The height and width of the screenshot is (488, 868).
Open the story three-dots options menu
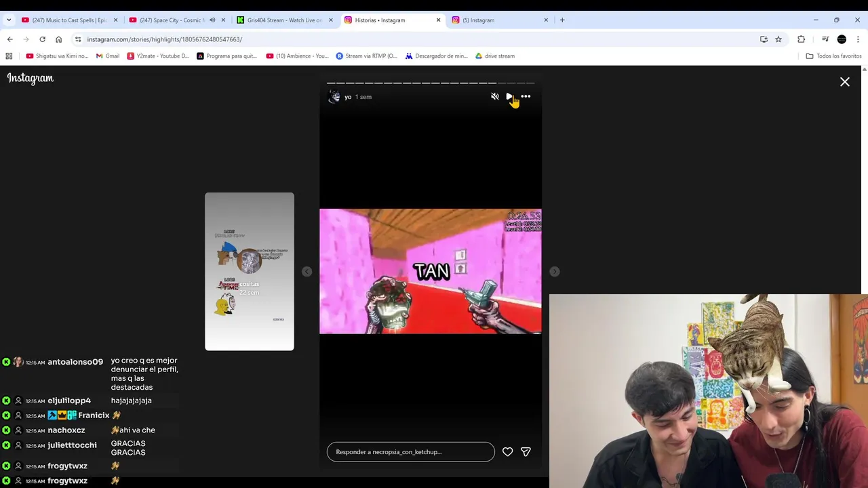526,97
